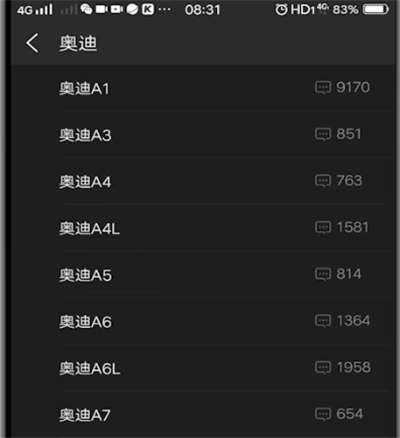Viewport: 400px width, 438px height.
Task: Open the comment icon for 奥迪A5
Action: tap(323, 274)
